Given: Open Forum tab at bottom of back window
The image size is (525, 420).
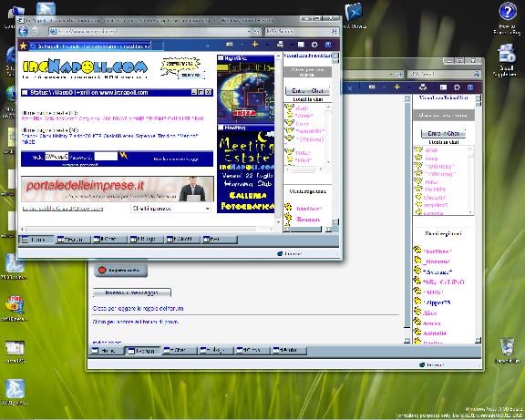Looking at the screenshot, I should [142, 351].
